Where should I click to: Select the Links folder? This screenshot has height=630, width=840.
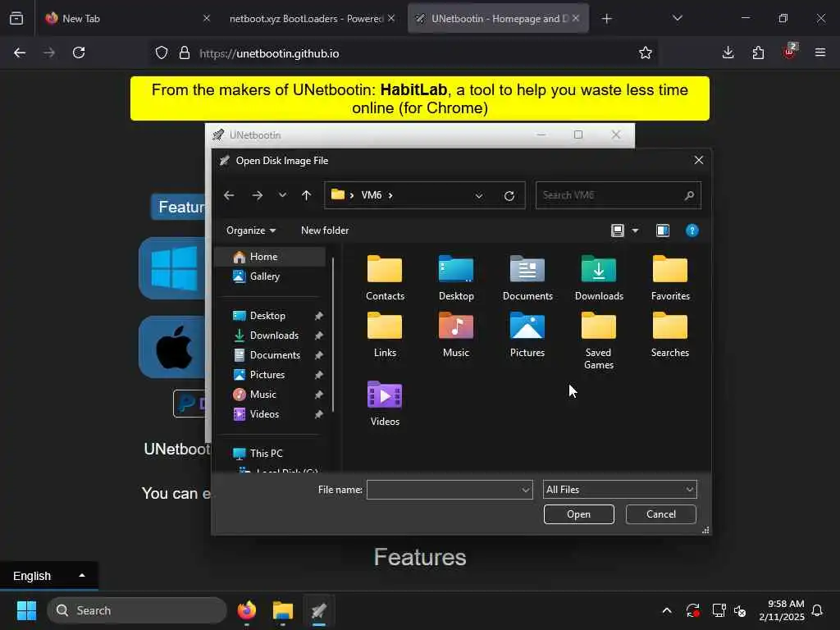click(385, 326)
